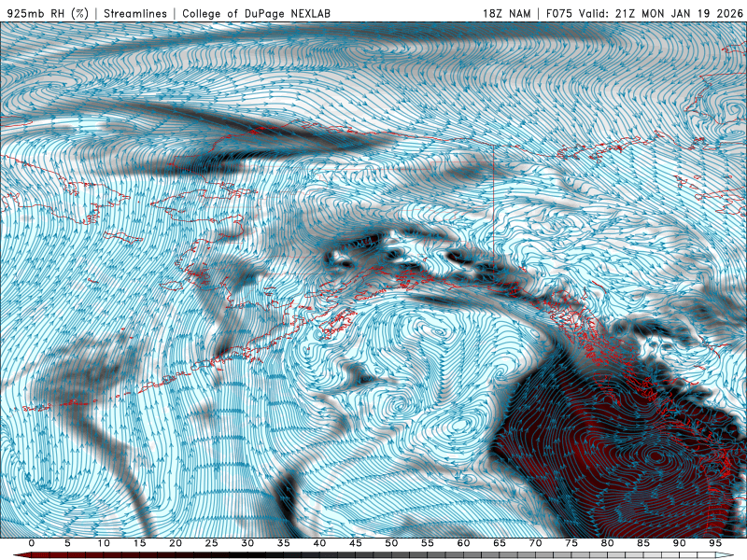The height and width of the screenshot is (560, 747).
Task: Click the "70" color scale tick label
Action: [x=535, y=543]
